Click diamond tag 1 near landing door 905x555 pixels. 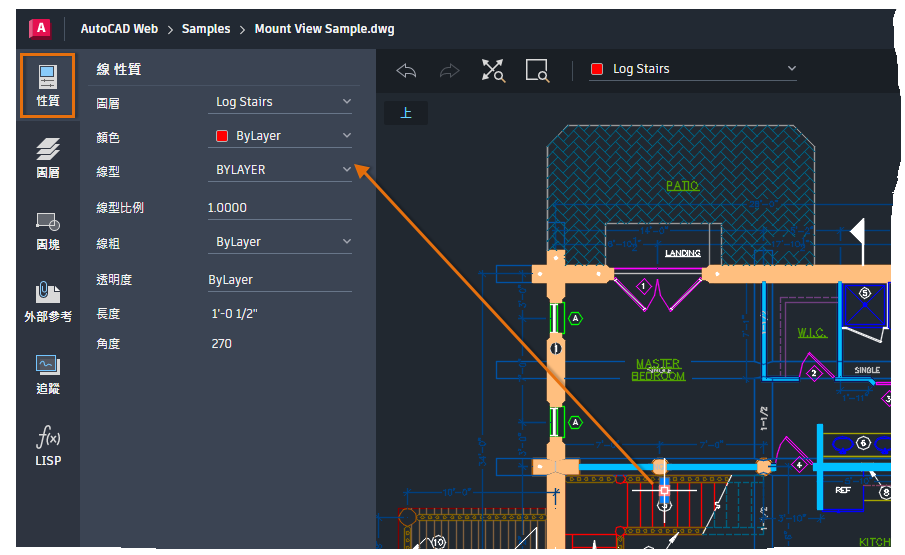644,286
